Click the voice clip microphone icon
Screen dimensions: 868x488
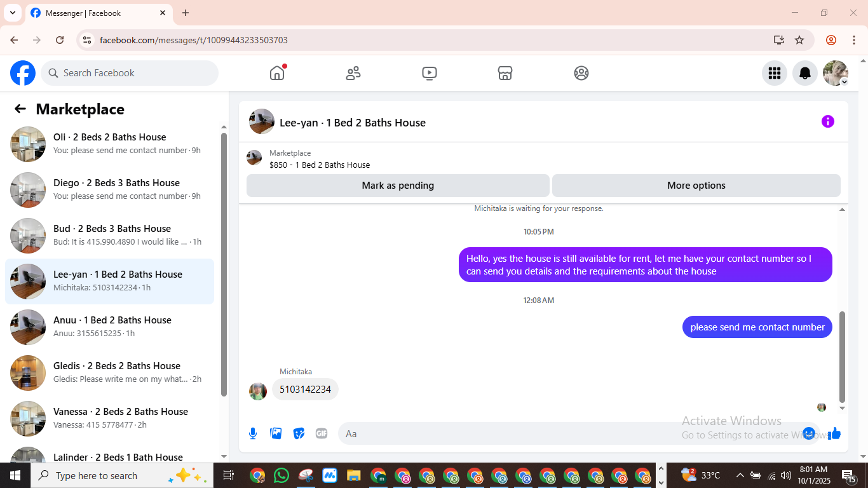[253, 433]
